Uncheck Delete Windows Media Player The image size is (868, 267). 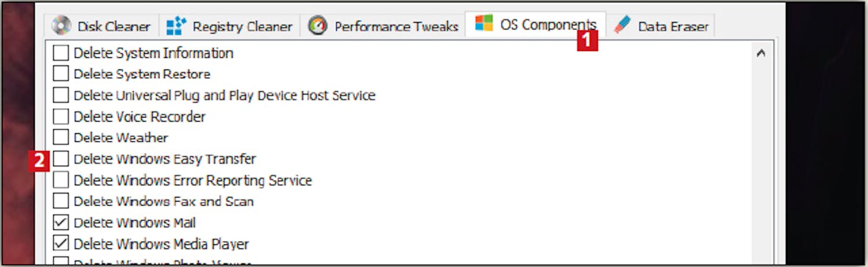61,243
